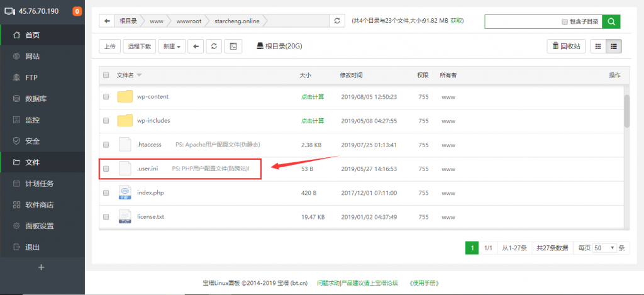Screen dimensions: 644x295
Task: Click the 面板设置 gear icon
Action: (x=16, y=226)
